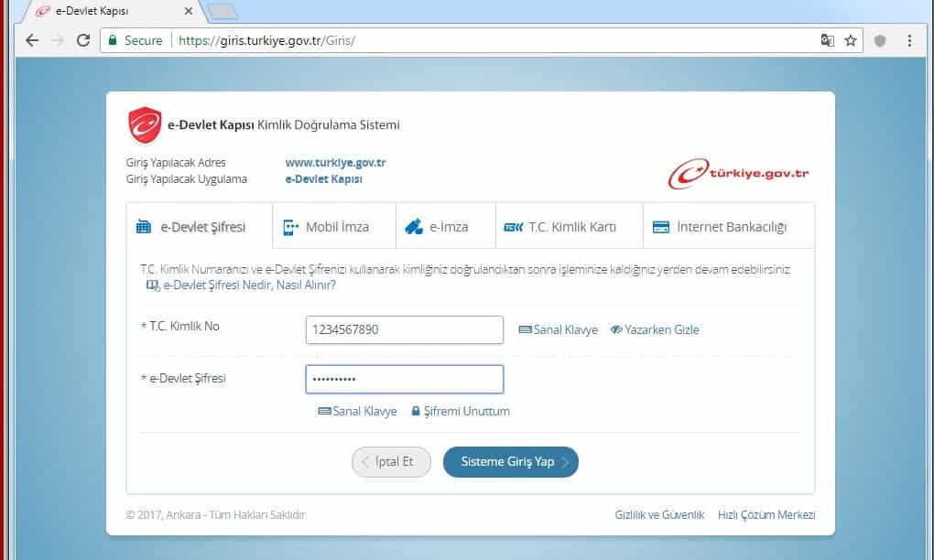
Task: Focus the T.C. Kimlik No input field
Action: coord(405,329)
